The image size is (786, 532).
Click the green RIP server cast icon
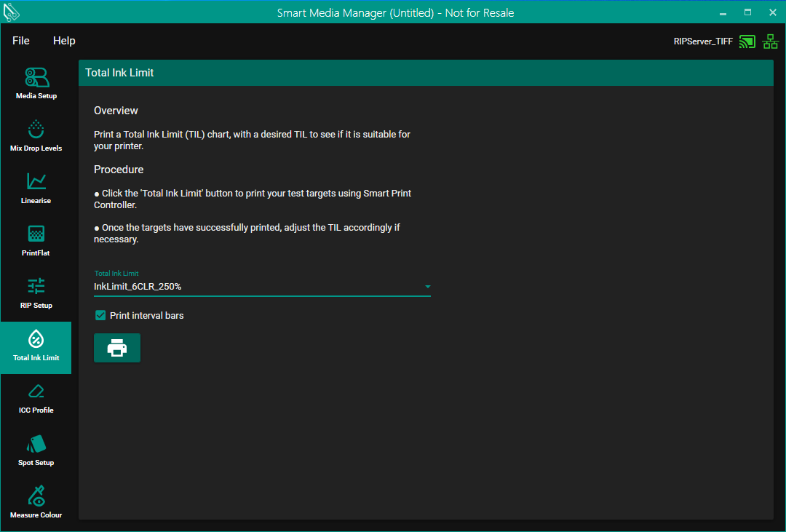pyautogui.click(x=747, y=41)
